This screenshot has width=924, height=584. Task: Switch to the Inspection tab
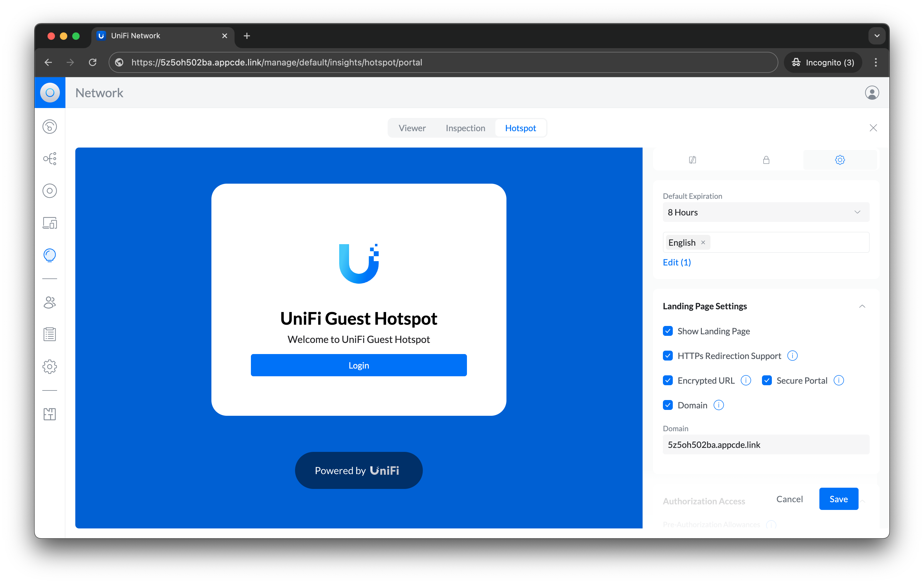tap(465, 128)
